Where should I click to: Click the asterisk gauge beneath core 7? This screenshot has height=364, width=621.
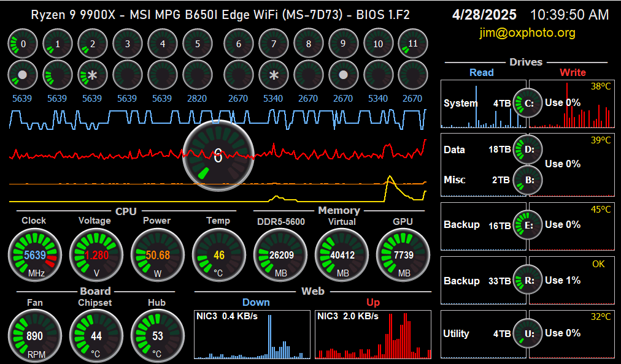click(x=273, y=75)
